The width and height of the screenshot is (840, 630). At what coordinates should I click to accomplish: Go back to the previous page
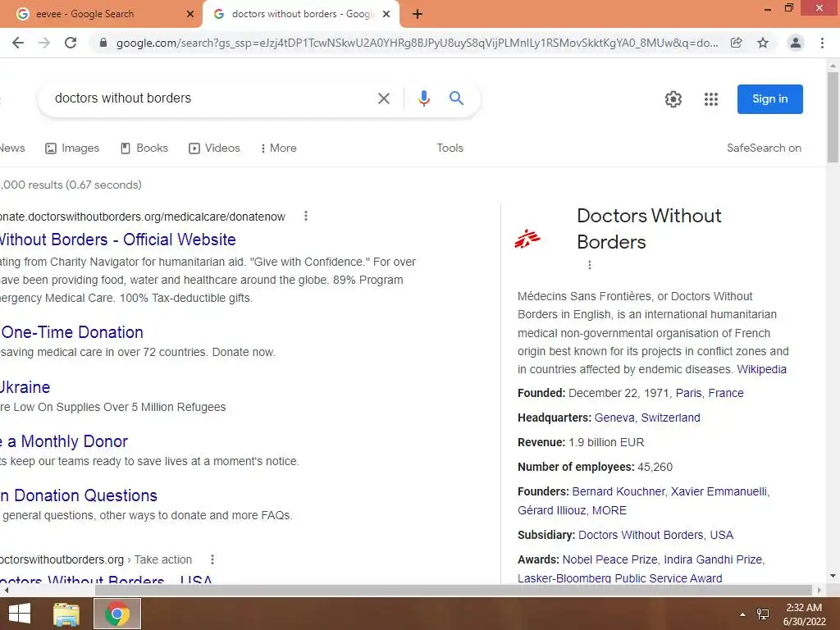coord(18,43)
